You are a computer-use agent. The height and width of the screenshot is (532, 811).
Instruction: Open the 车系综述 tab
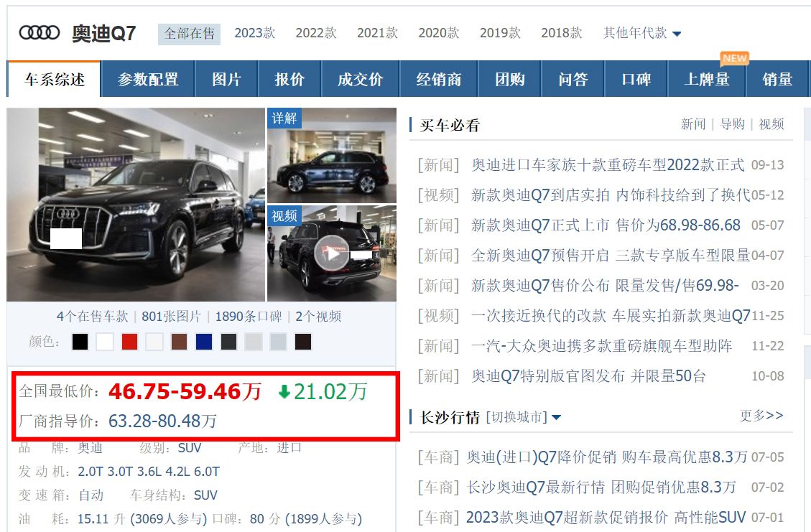pos(54,79)
